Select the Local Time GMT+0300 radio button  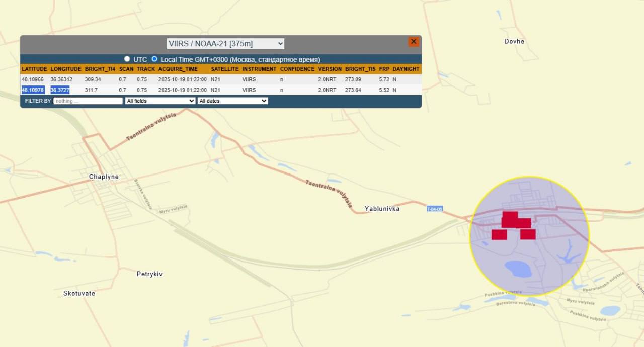pos(154,59)
